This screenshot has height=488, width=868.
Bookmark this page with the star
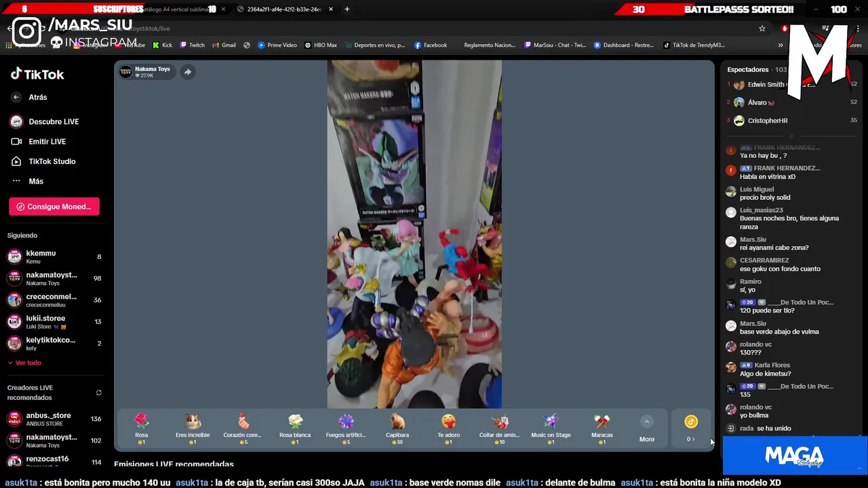[762, 28]
